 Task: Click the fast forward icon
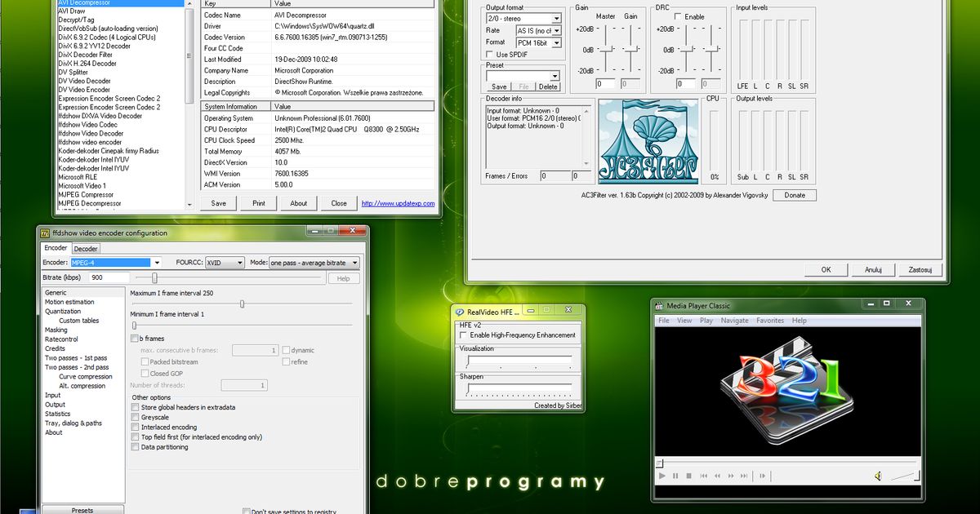731,476
